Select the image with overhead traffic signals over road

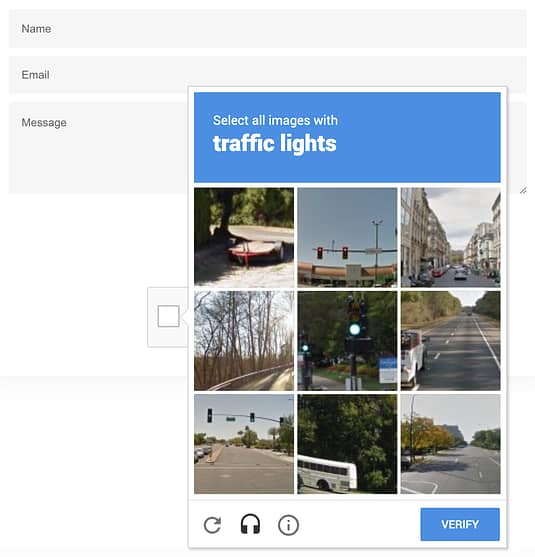pyautogui.click(x=244, y=444)
